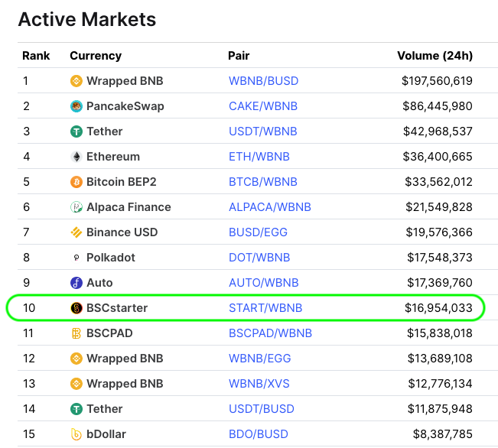Click the Alpaca Finance icon
The image size is (498, 448).
(x=76, y=207)
